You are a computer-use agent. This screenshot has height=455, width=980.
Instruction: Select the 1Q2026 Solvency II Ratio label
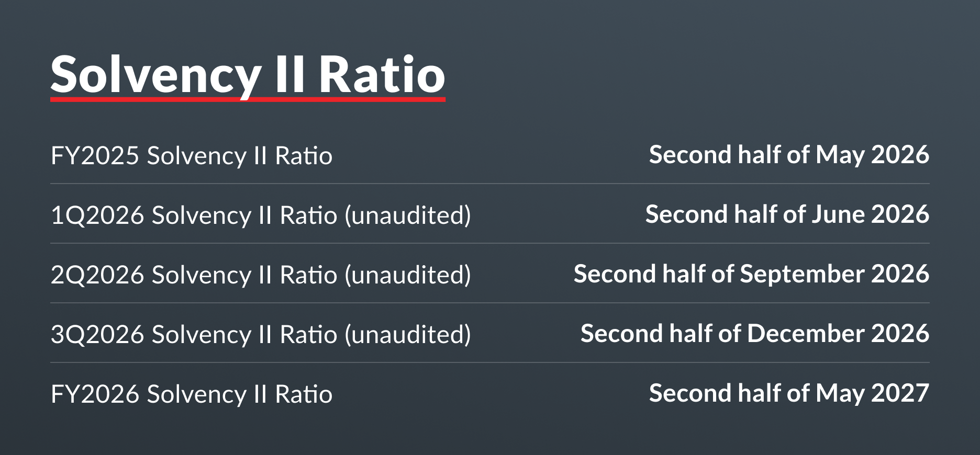tap(194, 215)
